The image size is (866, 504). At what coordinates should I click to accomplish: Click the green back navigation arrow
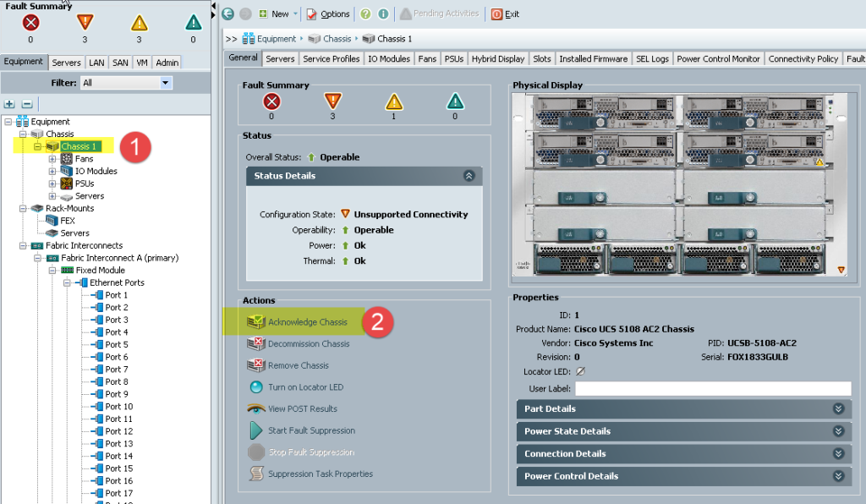pos(227,14)
